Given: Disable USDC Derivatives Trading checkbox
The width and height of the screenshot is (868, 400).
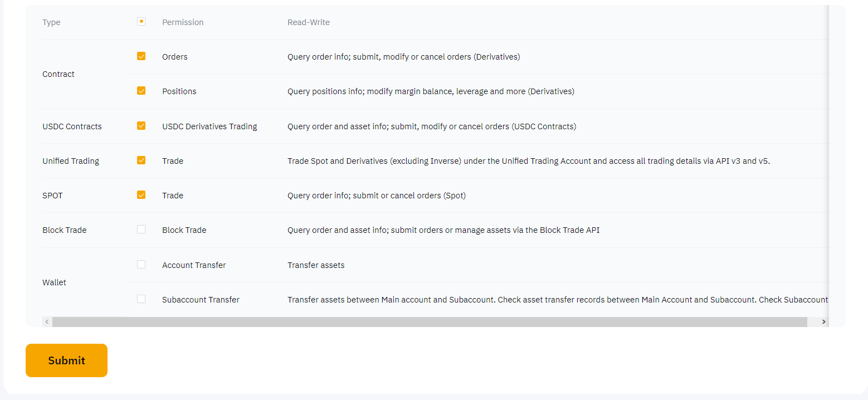Looking at the screenshot, I should click(142, 126).
